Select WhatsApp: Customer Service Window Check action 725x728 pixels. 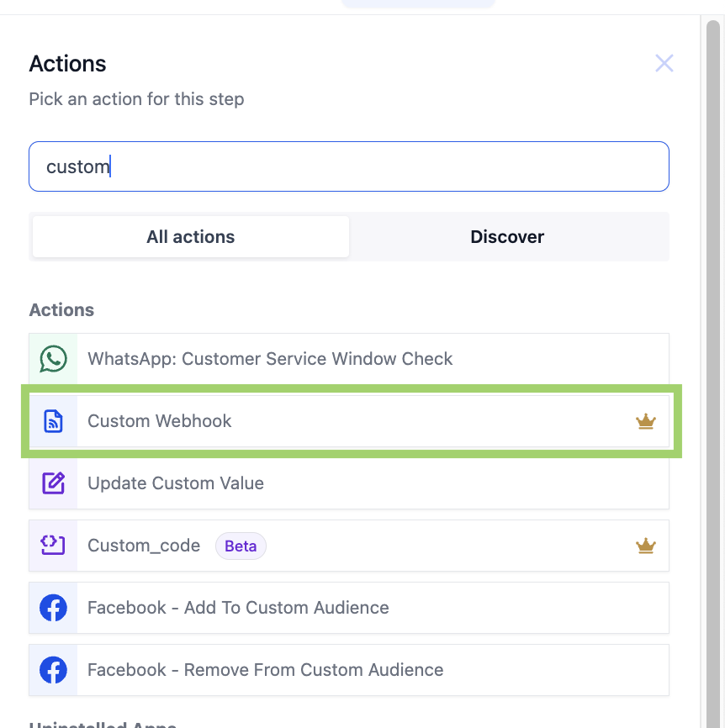point(270,359)
